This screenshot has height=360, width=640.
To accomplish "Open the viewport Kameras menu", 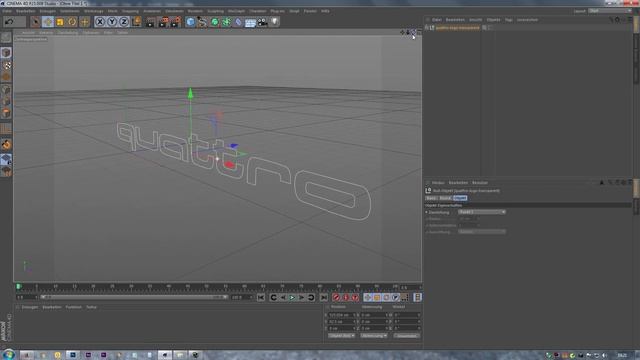I will click(46, 32).
